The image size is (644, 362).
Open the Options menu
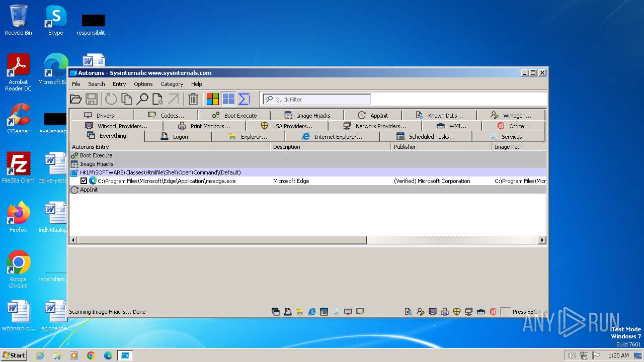[x=143, y=84]
